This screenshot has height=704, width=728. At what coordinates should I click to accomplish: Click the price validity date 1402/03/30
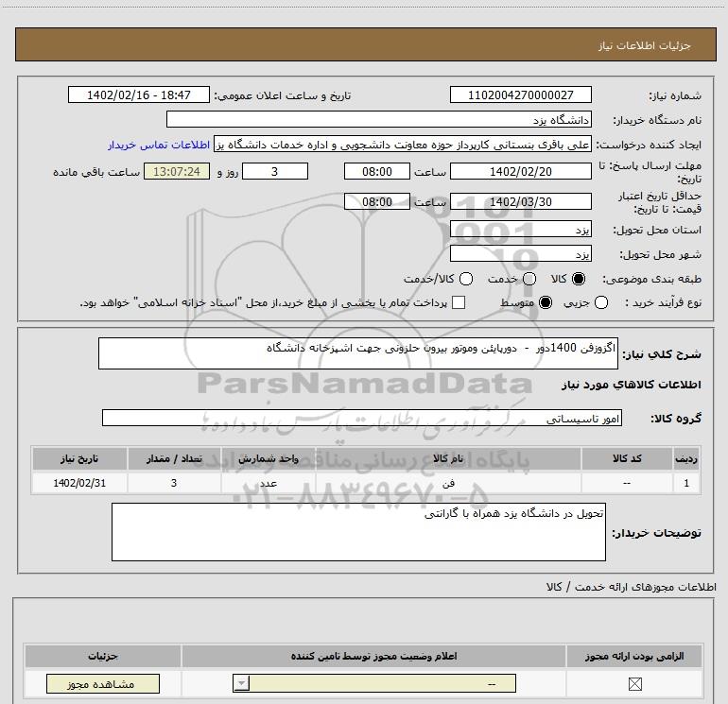pos(520,201)
